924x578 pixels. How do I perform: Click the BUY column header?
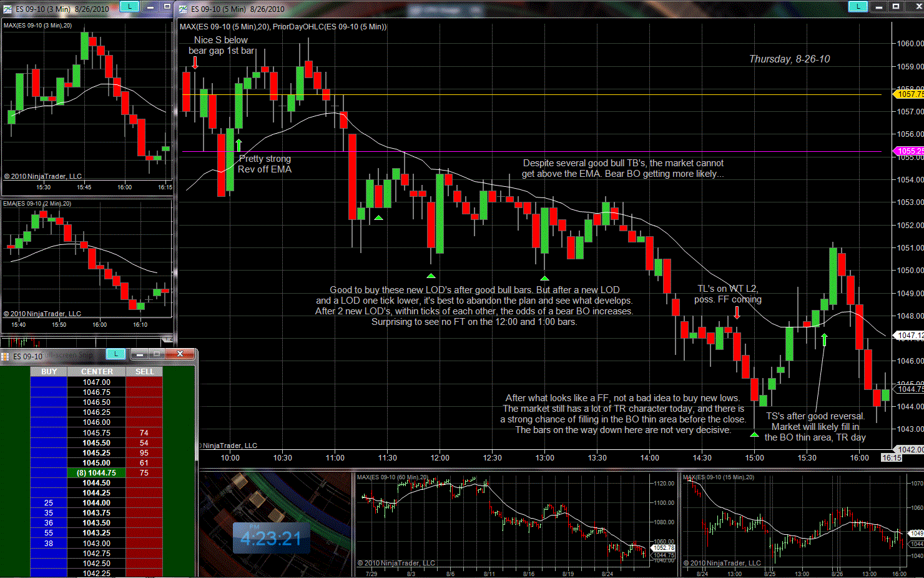49,372
